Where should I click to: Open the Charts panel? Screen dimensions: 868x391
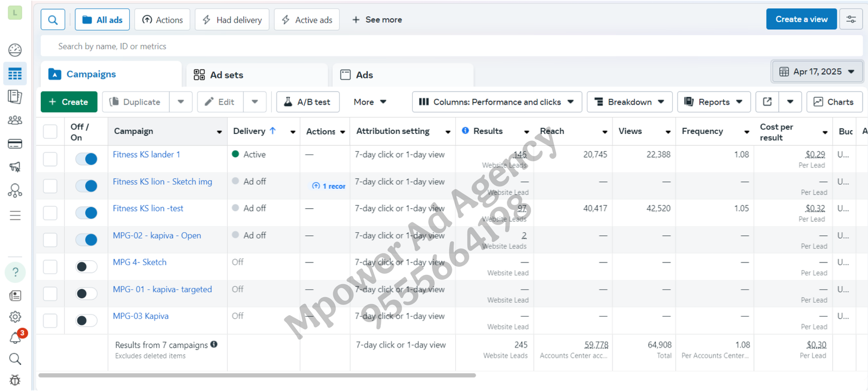coord(834,102)
